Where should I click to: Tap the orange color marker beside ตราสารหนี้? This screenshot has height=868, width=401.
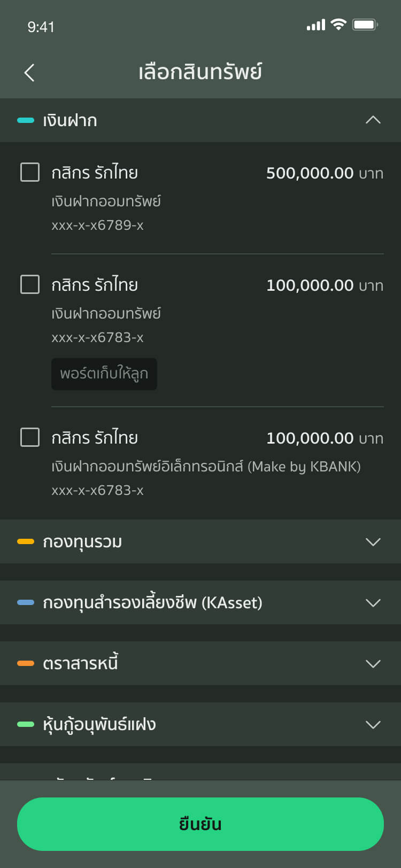(x=26, y=663)
